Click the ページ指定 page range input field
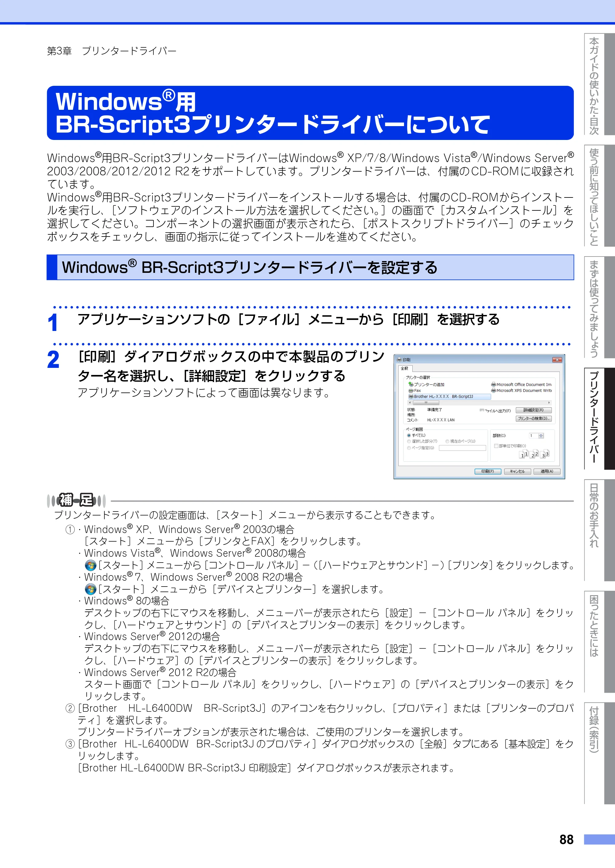 coord(462,448)
